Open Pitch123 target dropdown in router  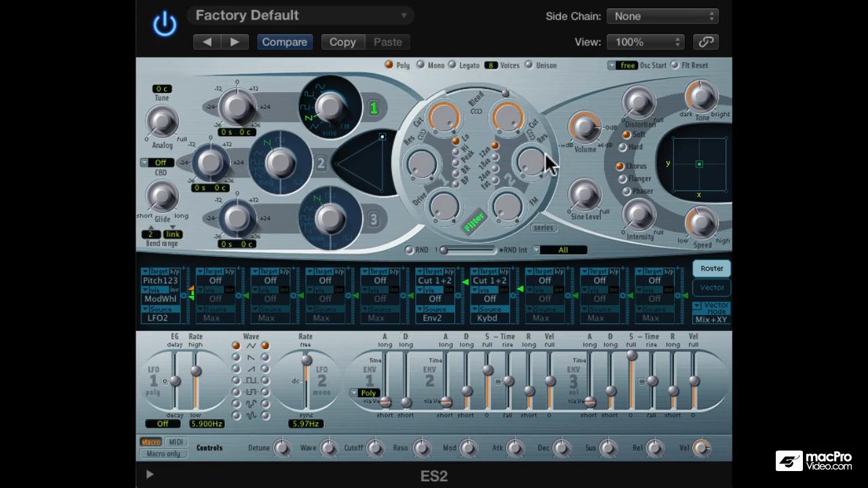point(161,281)
